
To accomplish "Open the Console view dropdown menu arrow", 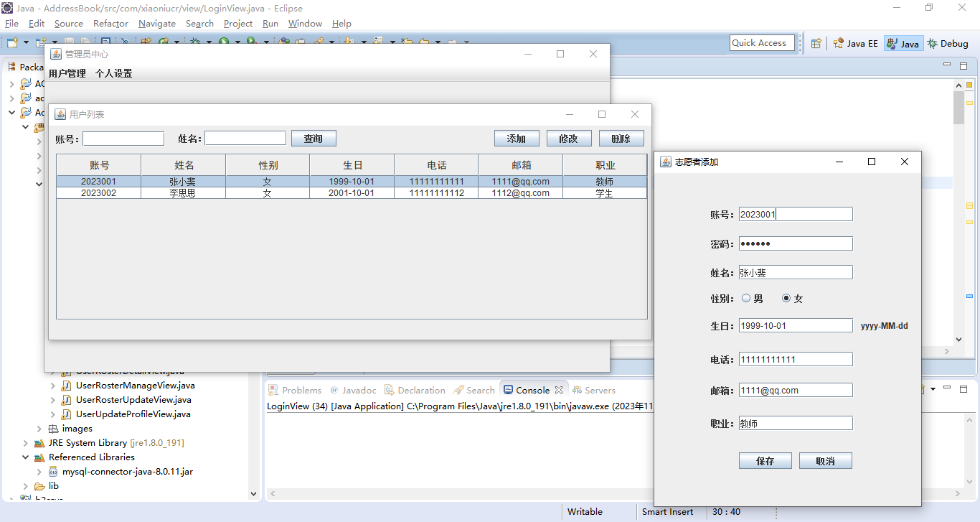I will point(933,388).
